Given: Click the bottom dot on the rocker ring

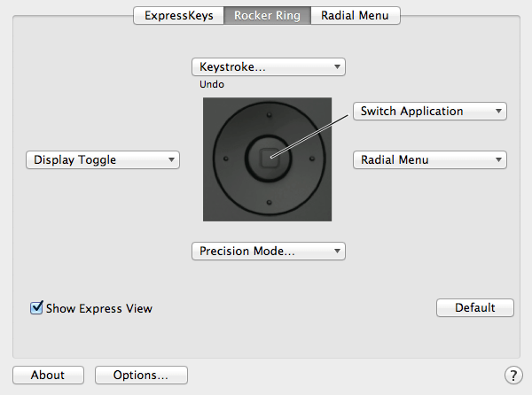Looking at the screenshot, I should 269,202.
